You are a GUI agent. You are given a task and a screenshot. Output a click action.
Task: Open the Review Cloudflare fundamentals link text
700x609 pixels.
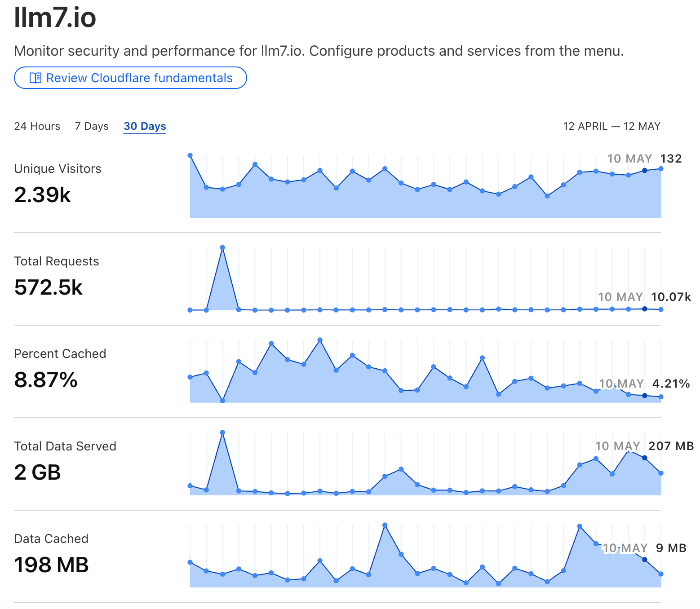(139, 78)
